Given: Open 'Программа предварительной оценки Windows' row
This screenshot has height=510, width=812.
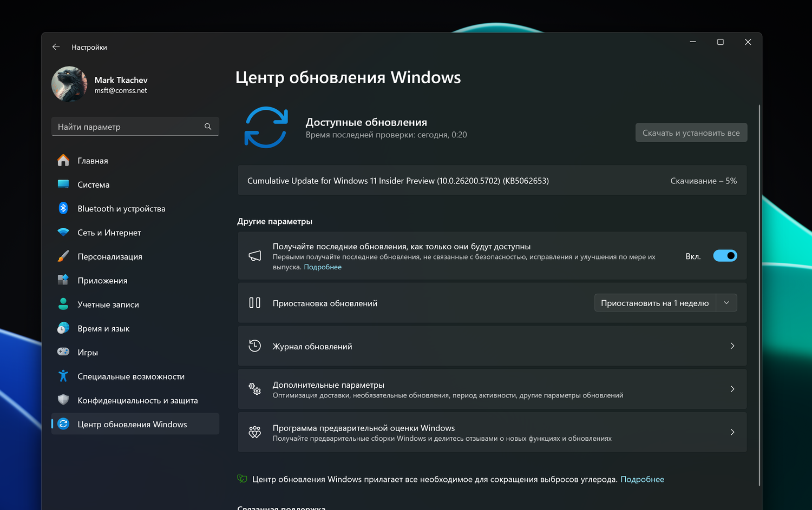Looking at the screenshot, I should (x=492, y=432).
